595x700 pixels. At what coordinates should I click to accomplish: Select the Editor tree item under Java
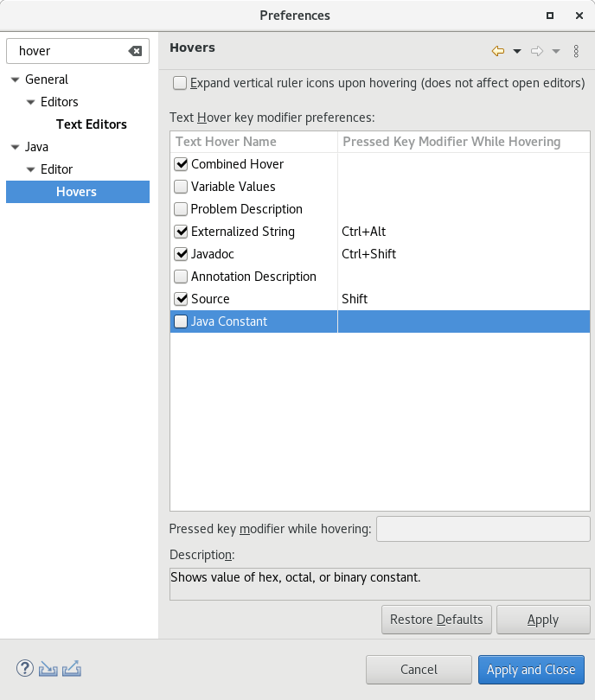56,169
